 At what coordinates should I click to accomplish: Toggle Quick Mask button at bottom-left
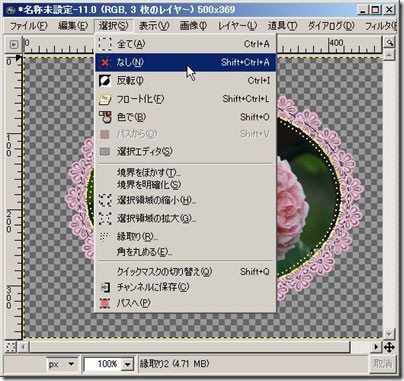(11, 347)
